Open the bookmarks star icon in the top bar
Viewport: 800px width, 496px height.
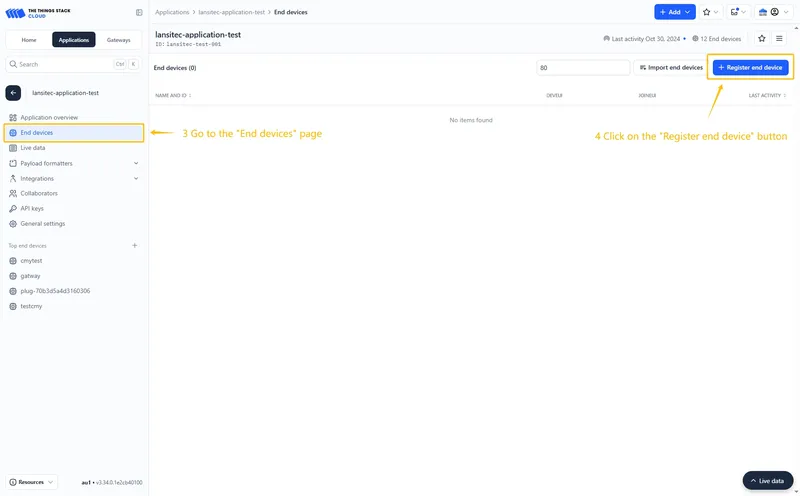710,12
